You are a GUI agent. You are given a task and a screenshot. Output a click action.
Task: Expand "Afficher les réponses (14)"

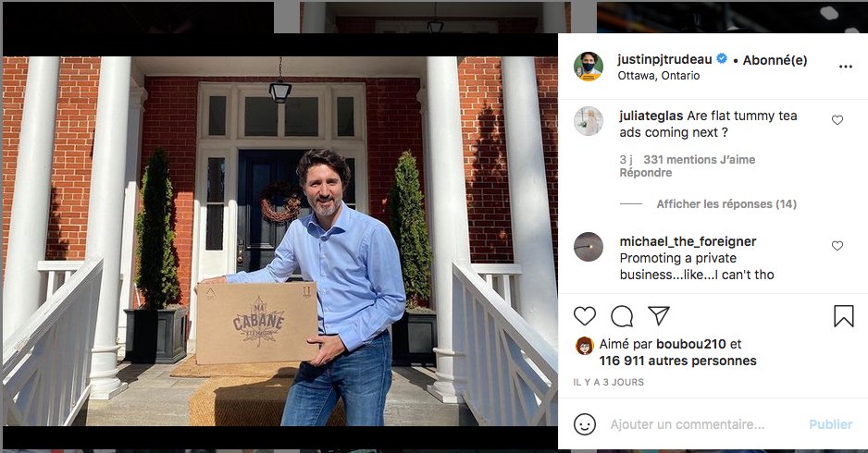tap(726, 204)
